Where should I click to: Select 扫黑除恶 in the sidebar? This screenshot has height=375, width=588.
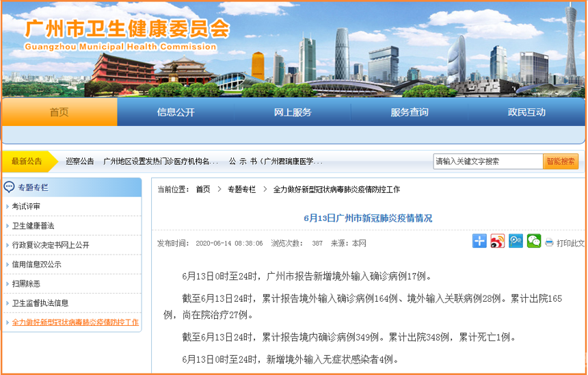26,284
